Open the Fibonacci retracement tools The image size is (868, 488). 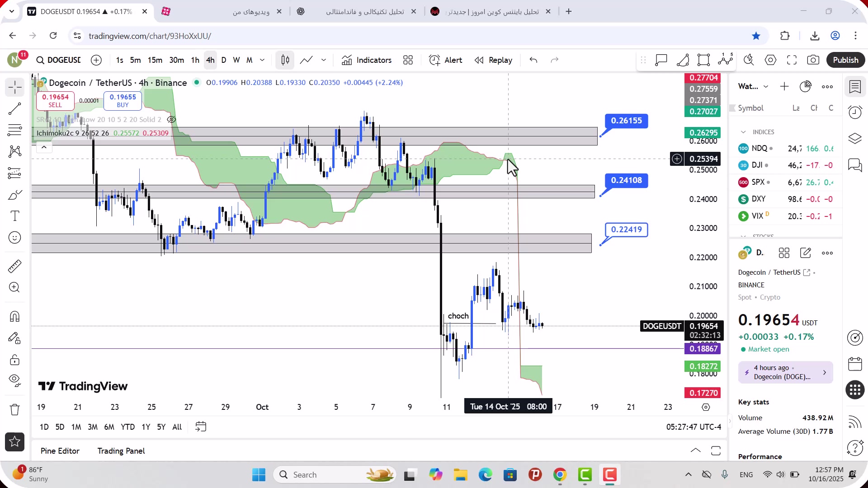(x=14, y=130)
